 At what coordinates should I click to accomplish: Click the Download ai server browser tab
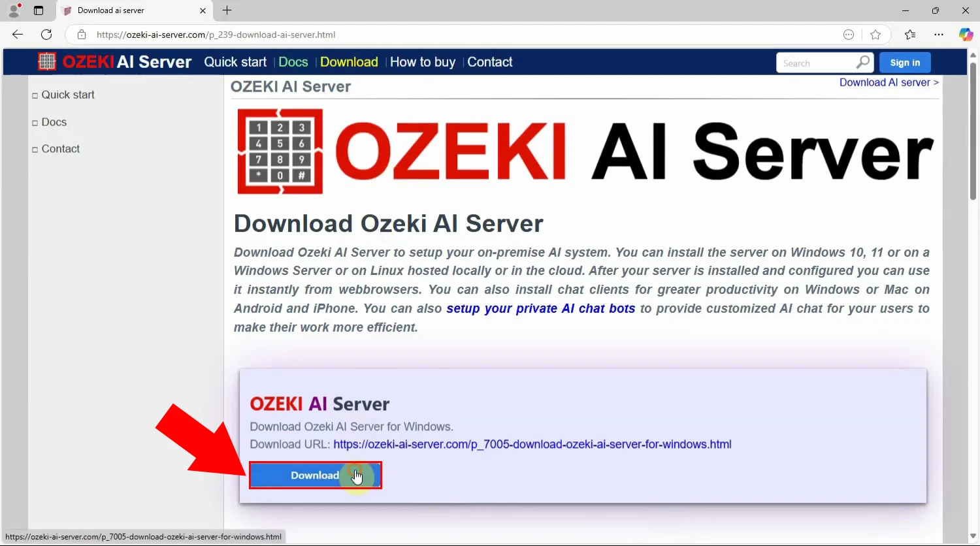[x=135, y=10]
